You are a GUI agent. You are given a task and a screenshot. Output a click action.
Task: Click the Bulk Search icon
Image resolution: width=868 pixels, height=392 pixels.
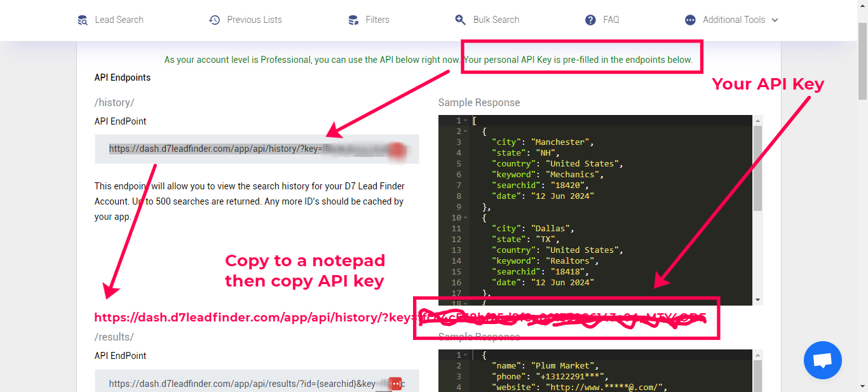tap(461, 20)
